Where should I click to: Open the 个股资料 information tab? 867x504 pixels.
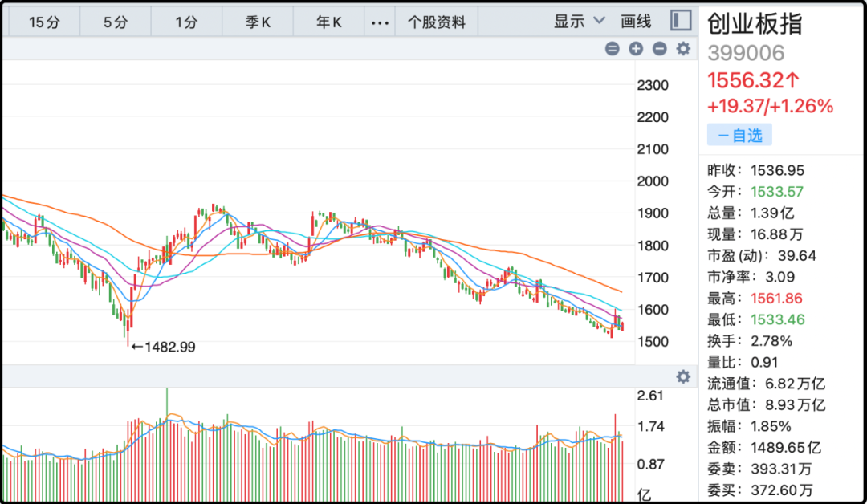pos(437,22)
